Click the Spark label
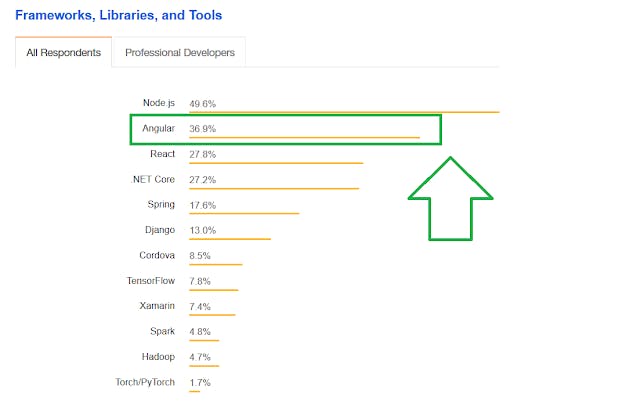The width and height of the screenshot is (640, 404). (x=162, y=331)
